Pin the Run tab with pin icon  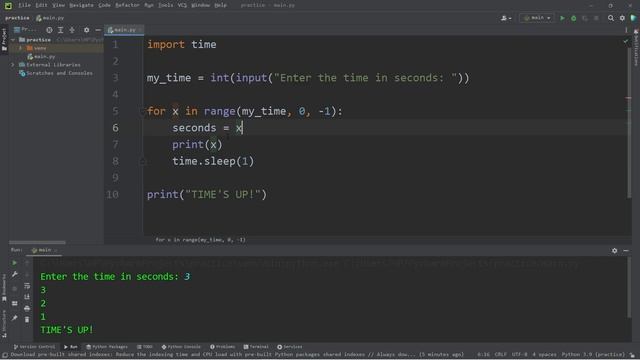tap(14, 318)
